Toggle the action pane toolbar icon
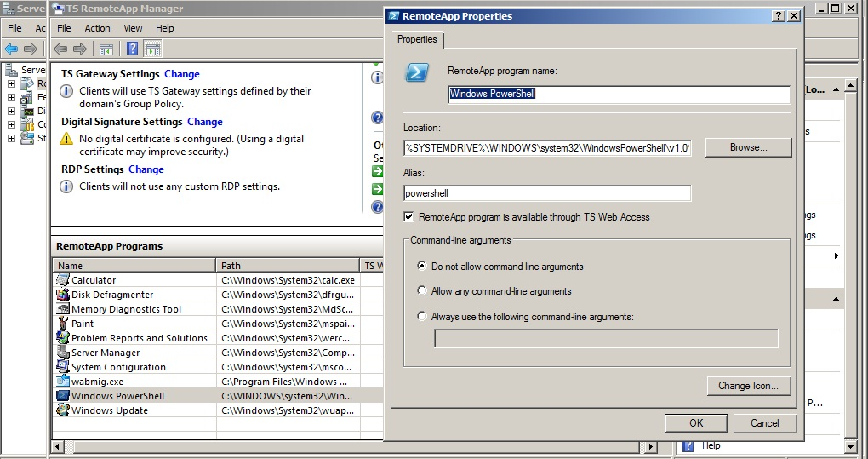Screen dimensions: 868x459 (153, 49)
